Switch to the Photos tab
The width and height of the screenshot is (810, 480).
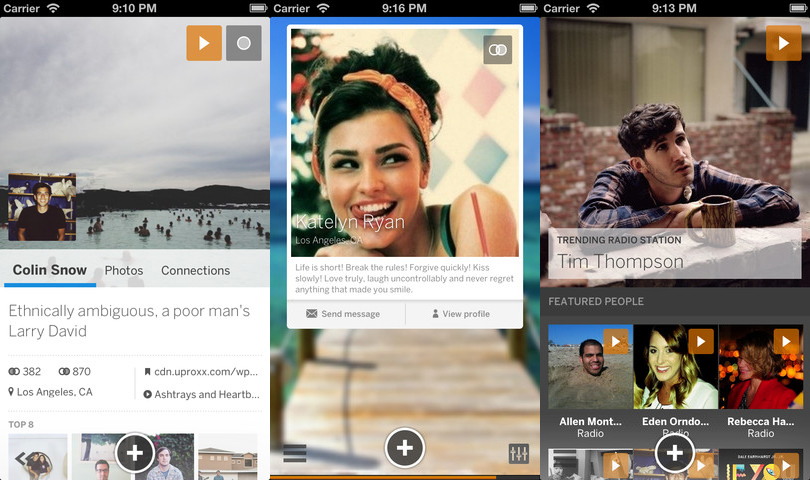124,270
